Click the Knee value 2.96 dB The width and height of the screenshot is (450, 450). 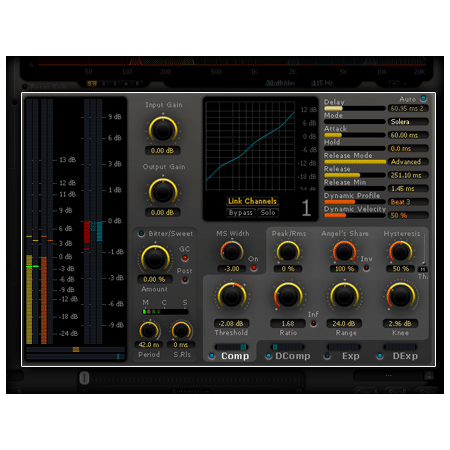click(400, 323)
